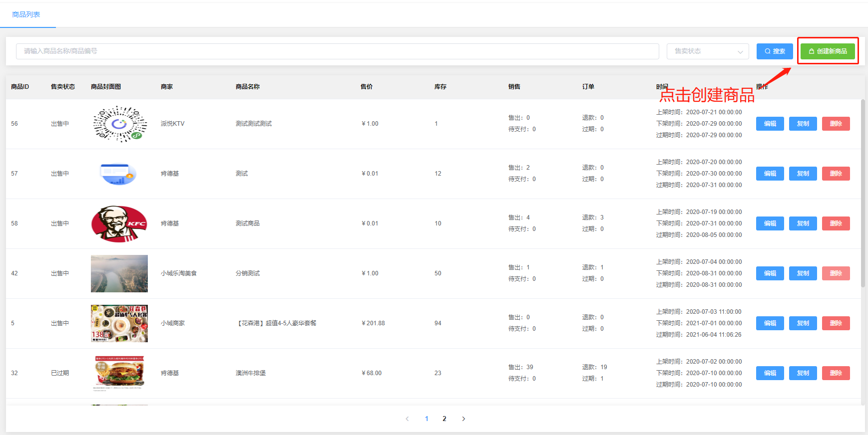Open the 售卖状态 dropdown

(x=708, y=51)
